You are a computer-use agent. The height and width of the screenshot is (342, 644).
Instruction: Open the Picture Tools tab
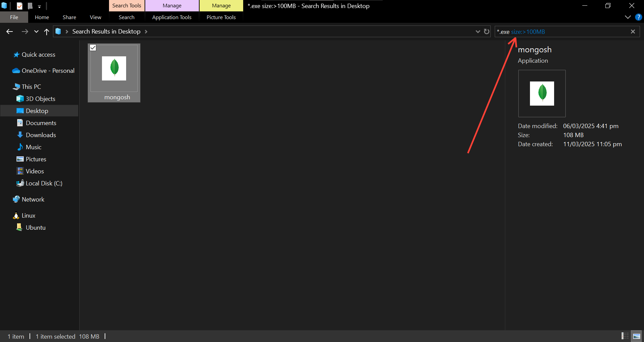coord(221,17)
